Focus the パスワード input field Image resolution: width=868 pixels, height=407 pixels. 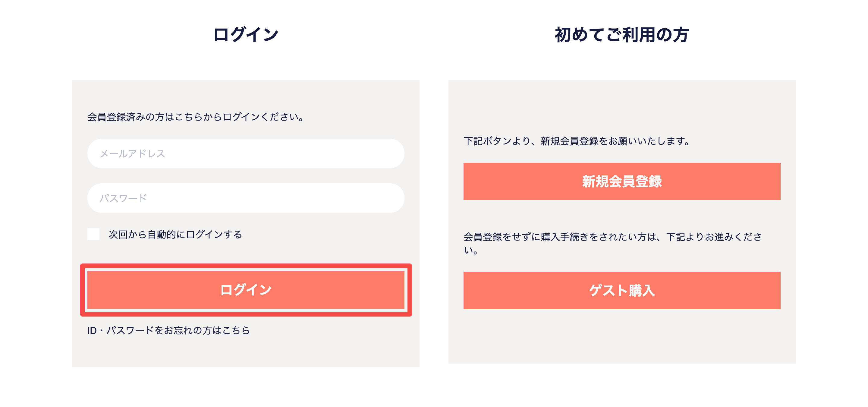coord(246,198)
